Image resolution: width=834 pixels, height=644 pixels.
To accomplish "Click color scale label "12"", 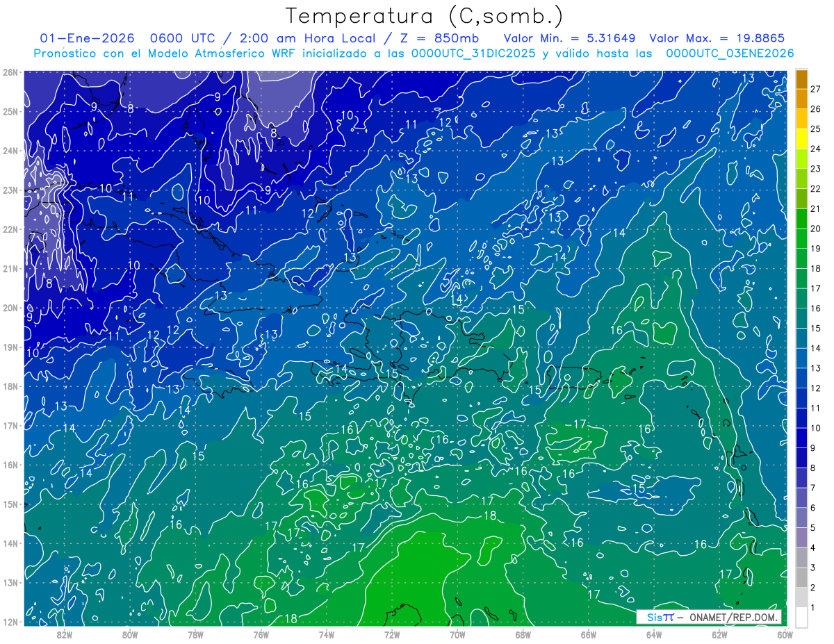I will [x=815, y=388].
